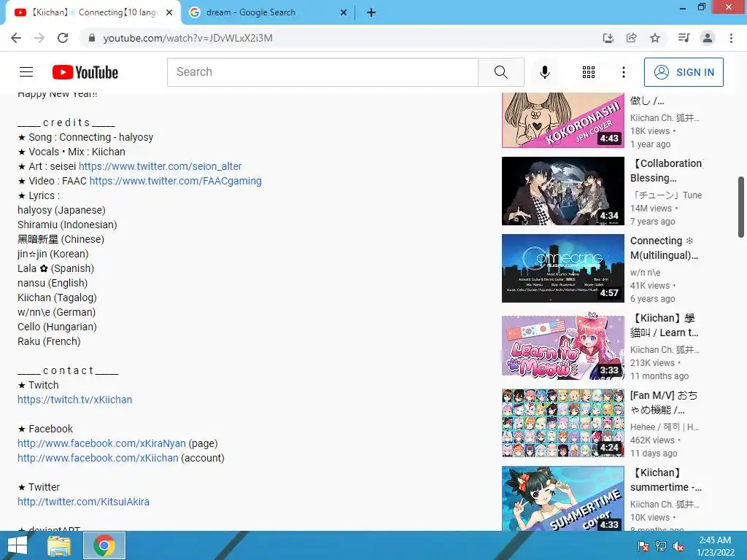Go to YouTube home via logo
Image resolution: width=747 pixels, height=560 pixels.
coord(85,72)
